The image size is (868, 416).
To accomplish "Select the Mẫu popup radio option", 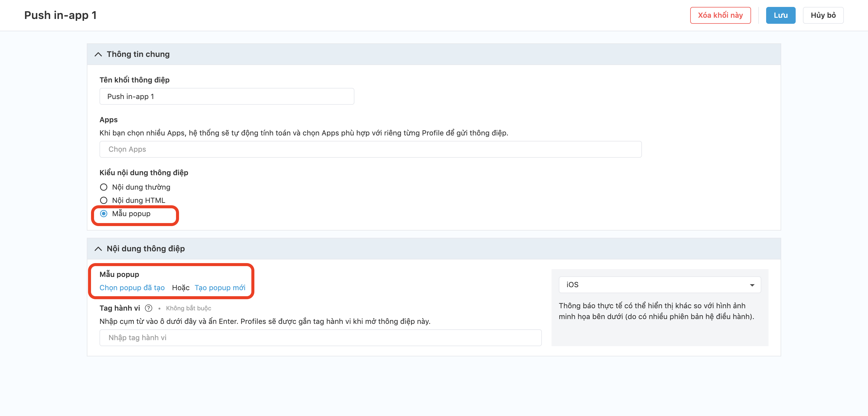I will 104,214.
